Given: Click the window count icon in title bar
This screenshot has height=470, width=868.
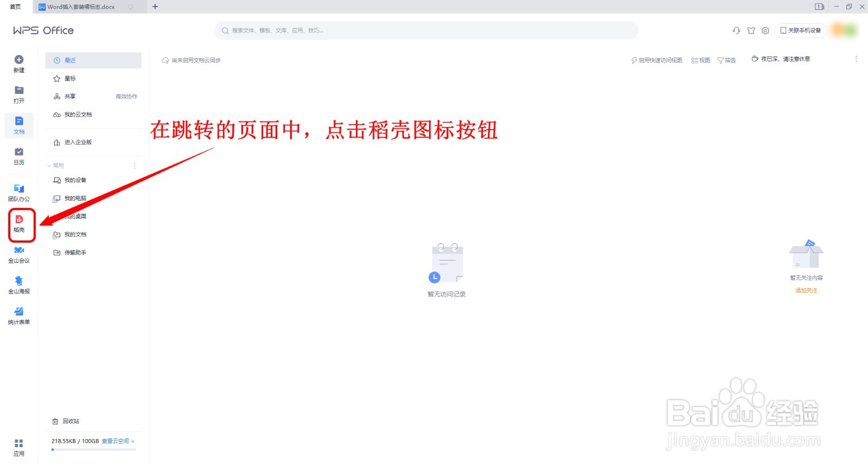Looking at the screenshot, I should click(x=819, y=7).
